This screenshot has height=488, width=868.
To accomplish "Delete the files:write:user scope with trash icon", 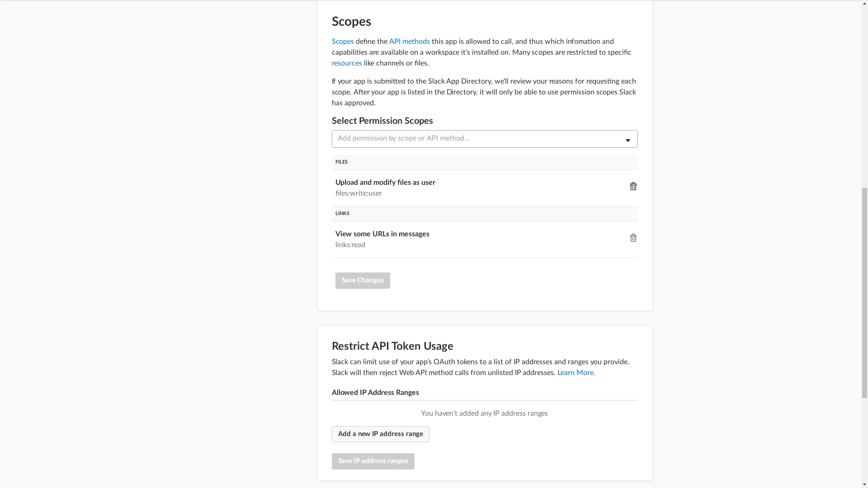I will 633,186.
